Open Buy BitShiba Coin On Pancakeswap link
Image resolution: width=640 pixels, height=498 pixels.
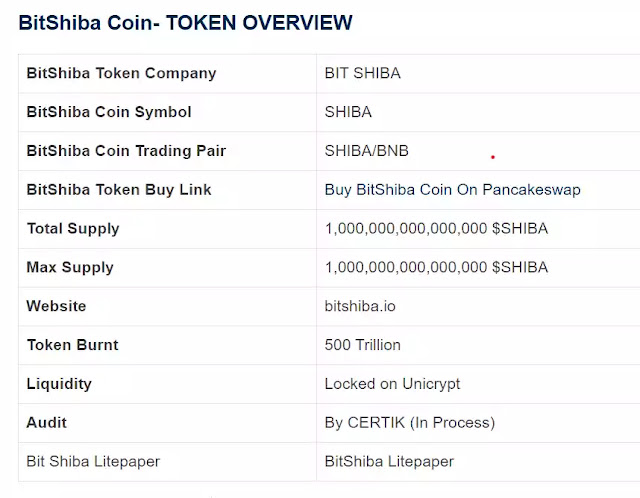(452, 190)
